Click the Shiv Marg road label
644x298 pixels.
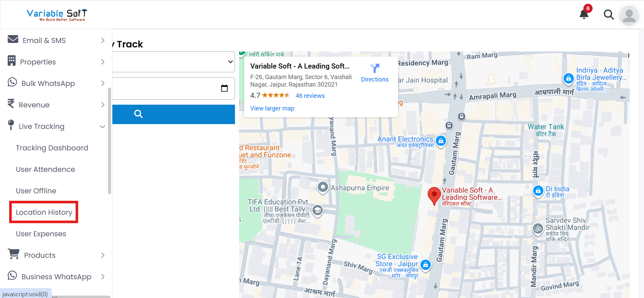(x=358, y=268)
